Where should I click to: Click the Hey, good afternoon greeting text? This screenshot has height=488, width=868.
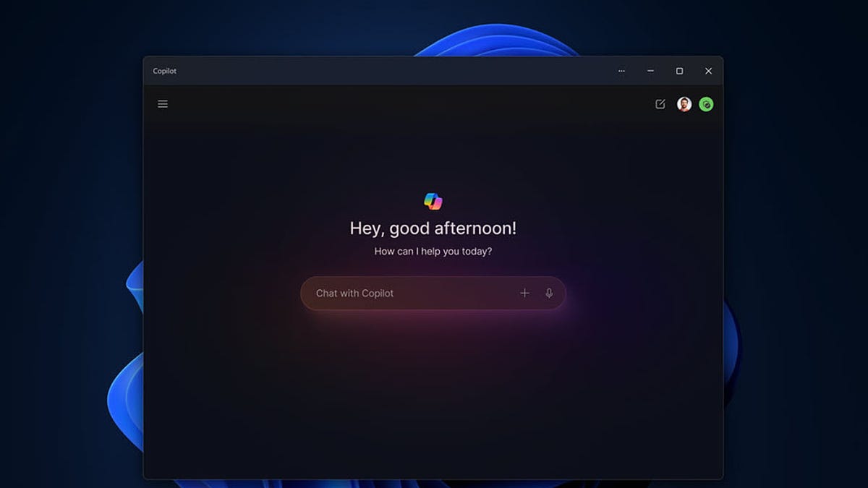click(x=433, y=227)
